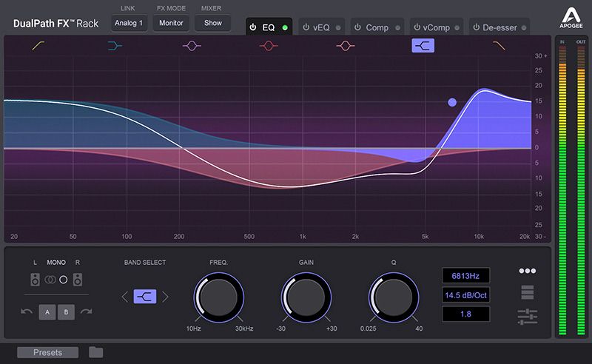Image resolution: width=592 pixels, height=364 pixels.
Task: Go to next band with right chevron
Action: pos(165,297)
